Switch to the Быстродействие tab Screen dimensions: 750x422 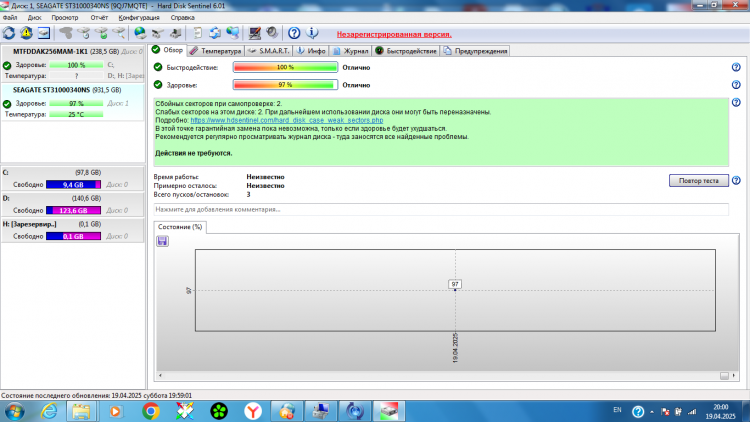click(x=406, y=51)
